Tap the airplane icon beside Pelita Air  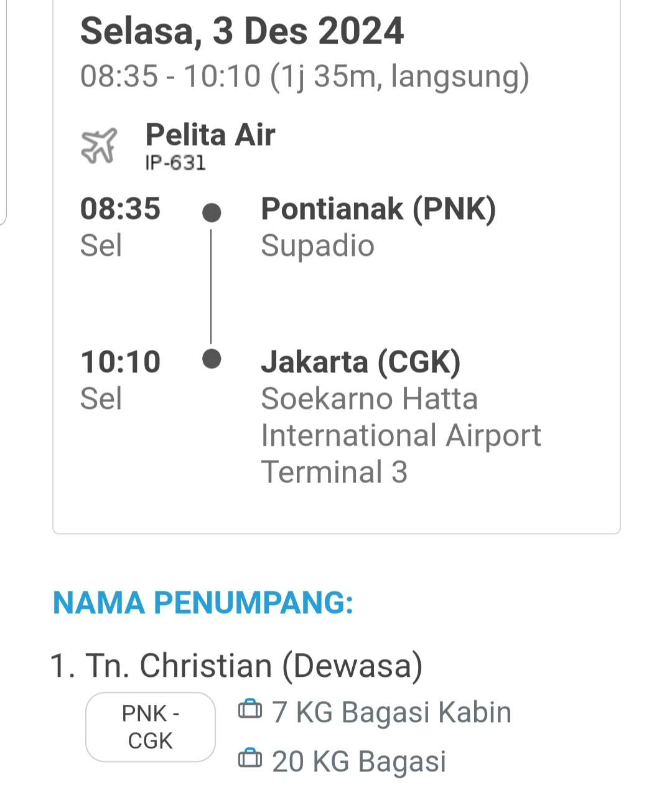[99, 146]
